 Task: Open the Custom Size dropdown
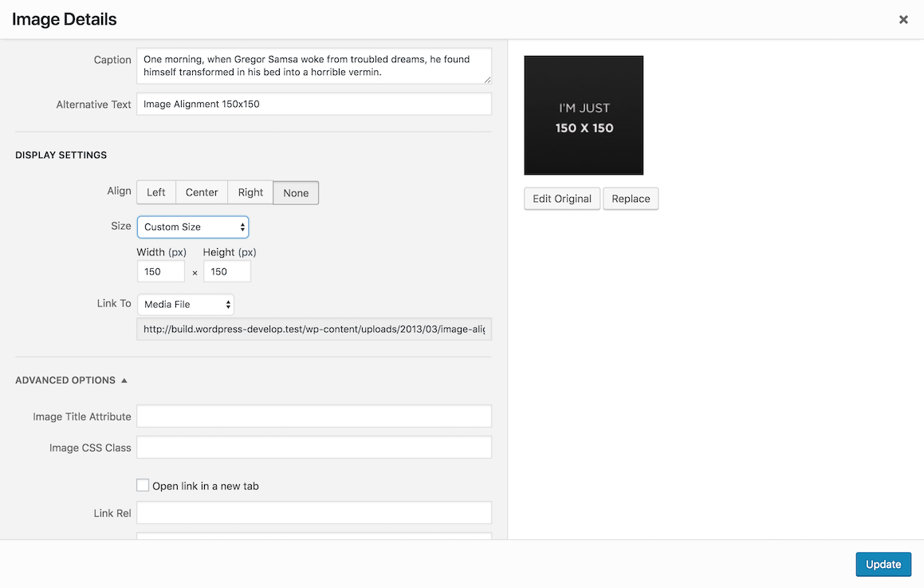193,227
